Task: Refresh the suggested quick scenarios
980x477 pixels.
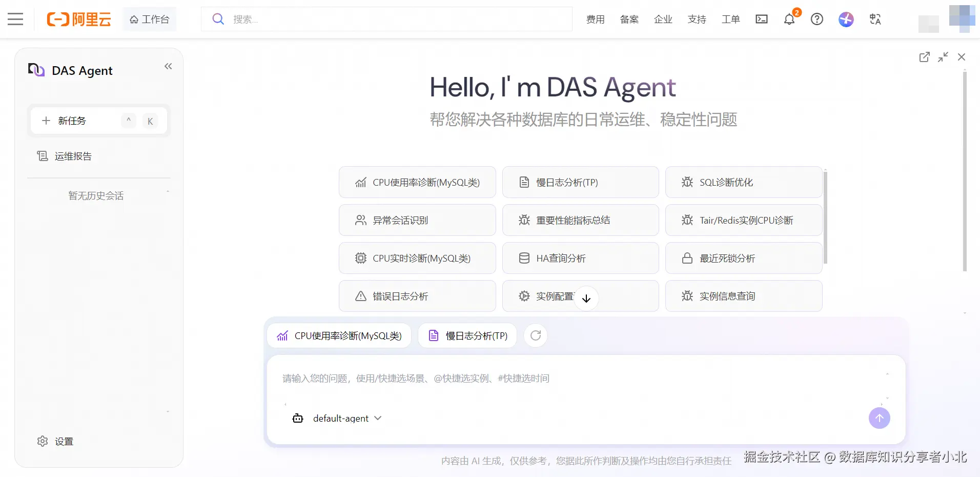Action: 536,335
